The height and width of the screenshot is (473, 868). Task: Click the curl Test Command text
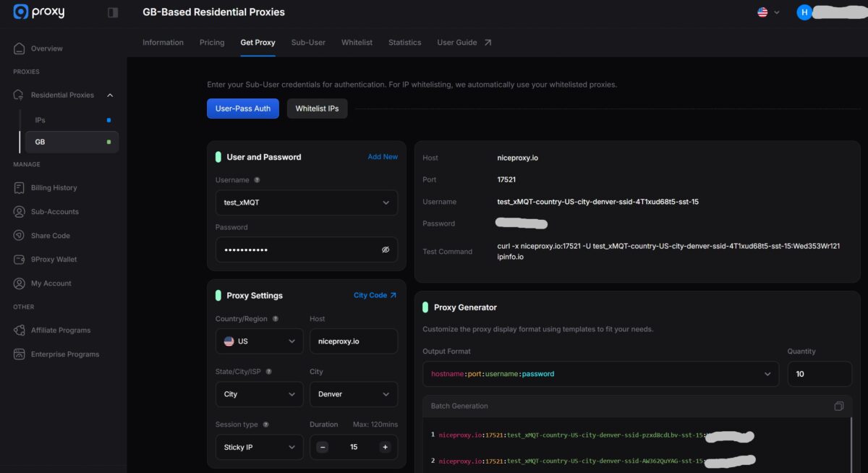(x=668, y=251)
